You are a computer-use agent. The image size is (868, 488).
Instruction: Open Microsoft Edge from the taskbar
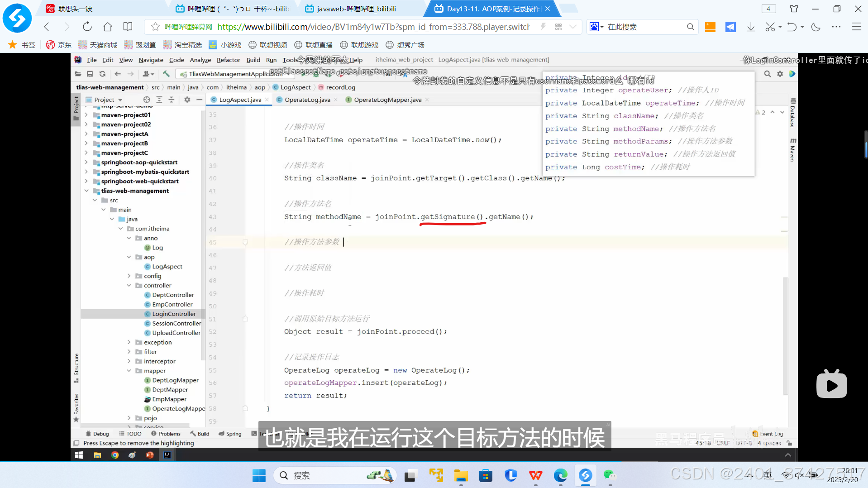tap(560, 475)
